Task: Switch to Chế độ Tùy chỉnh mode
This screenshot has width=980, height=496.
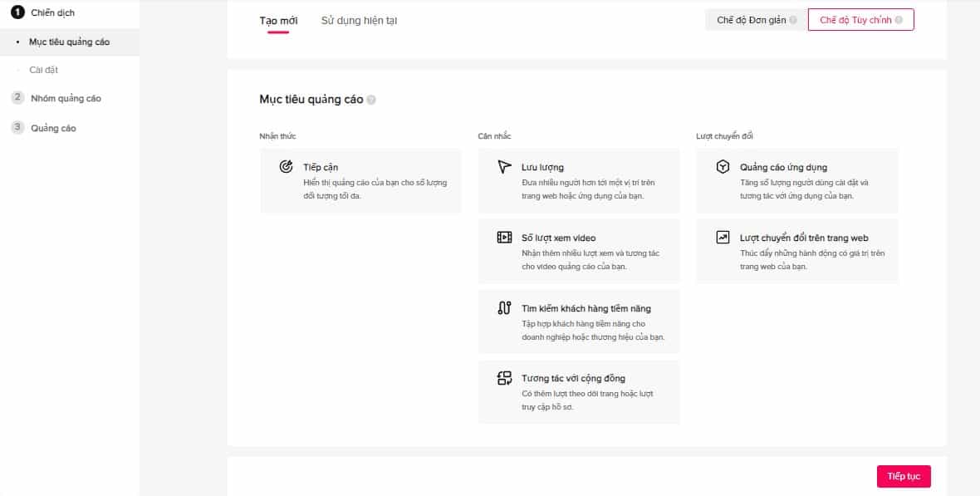Action: (855, 20)
